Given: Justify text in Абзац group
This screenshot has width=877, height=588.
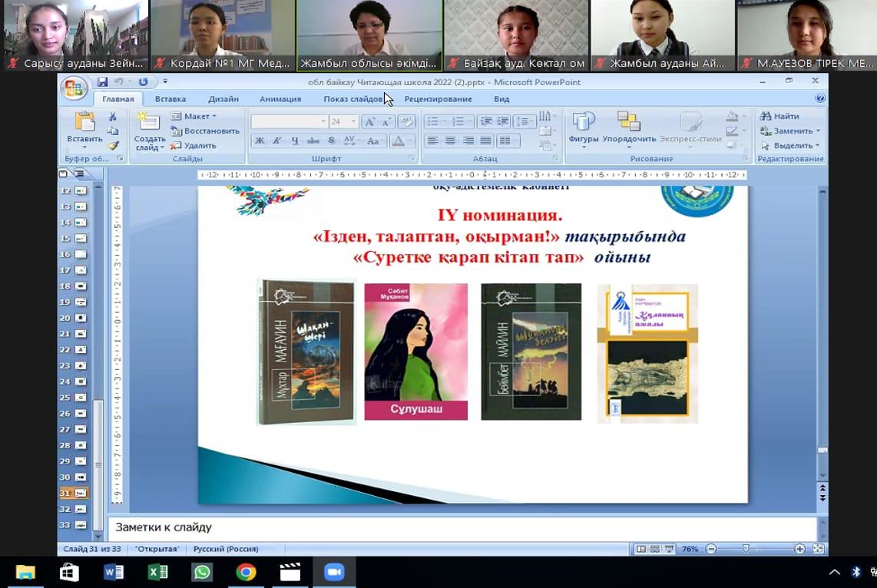Looking at the screenshot, I should click(x=486, y=140).
